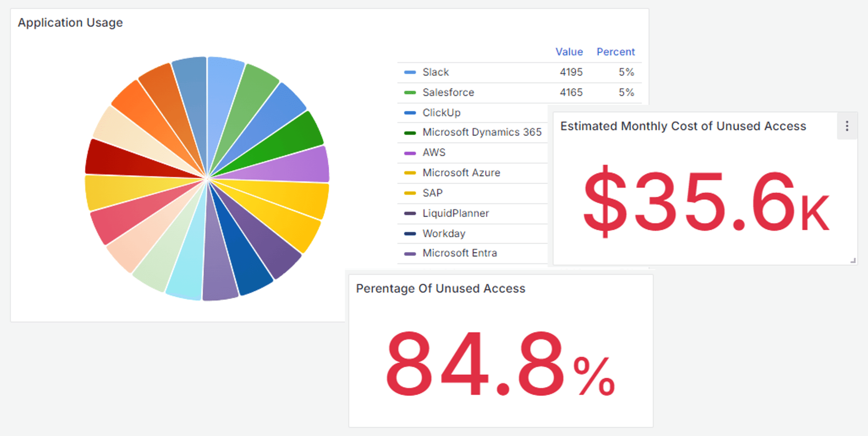Screen dimensions: 868x436
Task: Select SAP legend entry
Action: 433,193
